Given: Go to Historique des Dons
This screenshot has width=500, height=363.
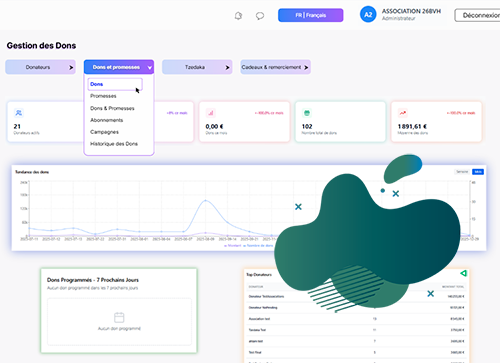Looking at the screenshot, I should (x=114, y=144).
